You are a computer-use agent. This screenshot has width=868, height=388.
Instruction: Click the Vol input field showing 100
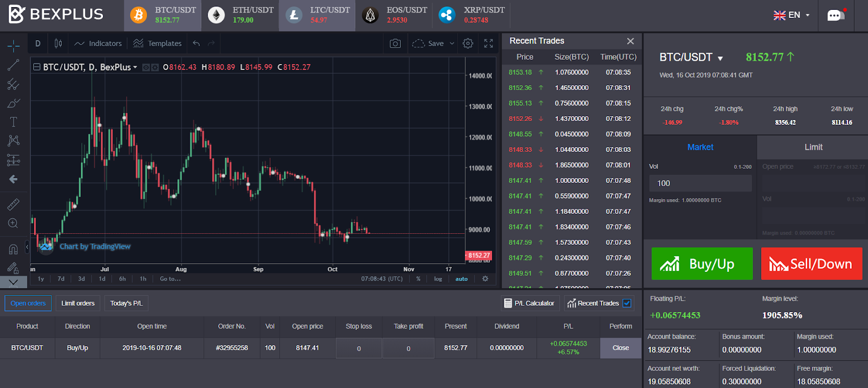point(700,183)
